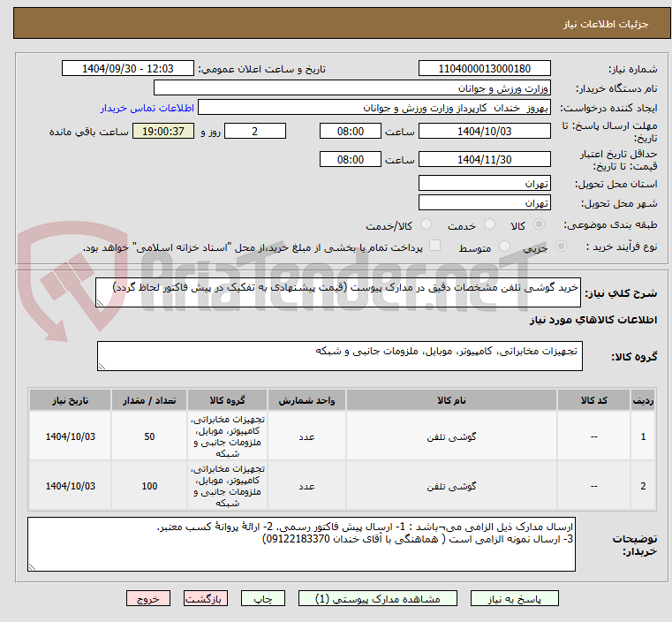Select the کالا/خدمت radio button

pos(426,224)
